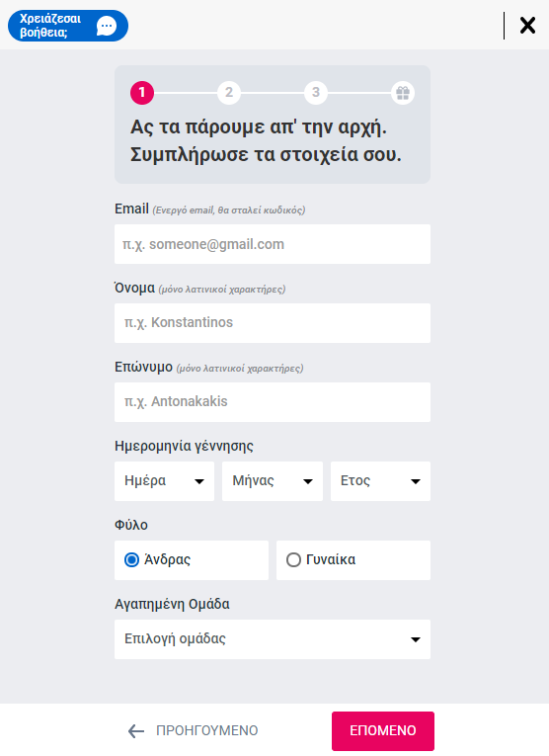Open the Μήνας month dropdown
The width and height of the screenshot is (549, 756).
273,481
